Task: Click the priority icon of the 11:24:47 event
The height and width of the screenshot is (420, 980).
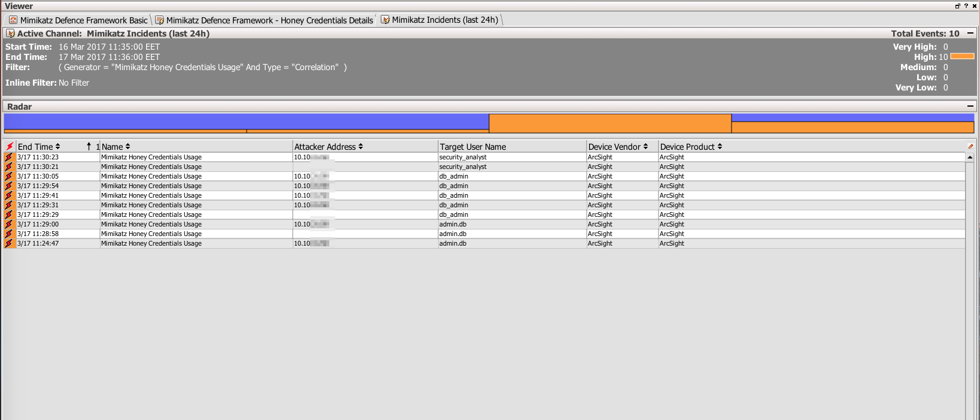Action: [9, 244]
